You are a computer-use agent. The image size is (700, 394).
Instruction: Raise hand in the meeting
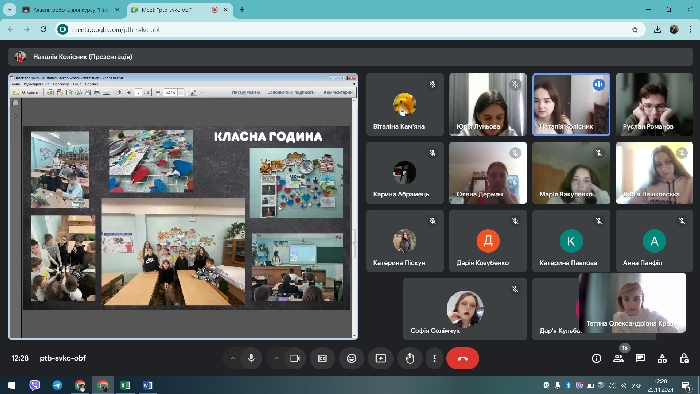[410, 358]
